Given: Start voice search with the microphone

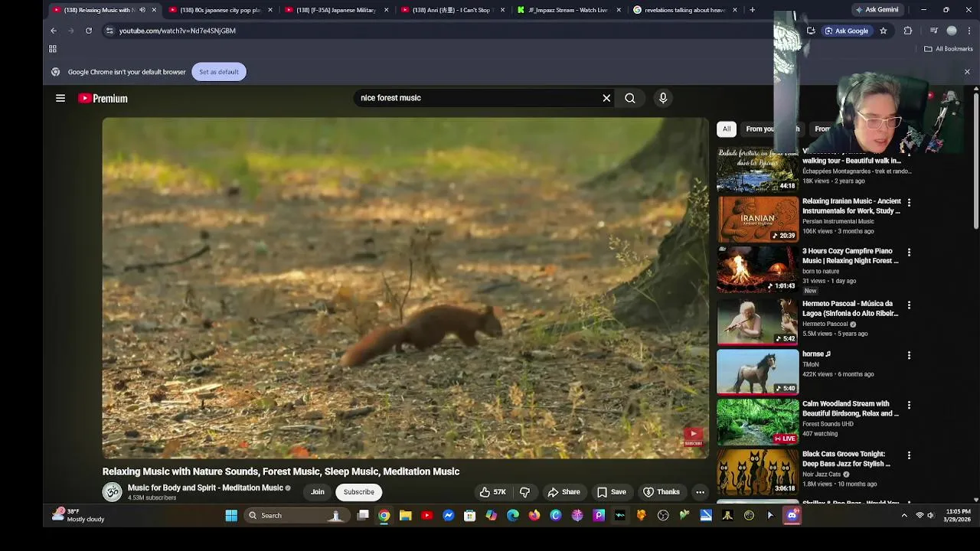Looking at the screenshot, I should coord(663,98).
